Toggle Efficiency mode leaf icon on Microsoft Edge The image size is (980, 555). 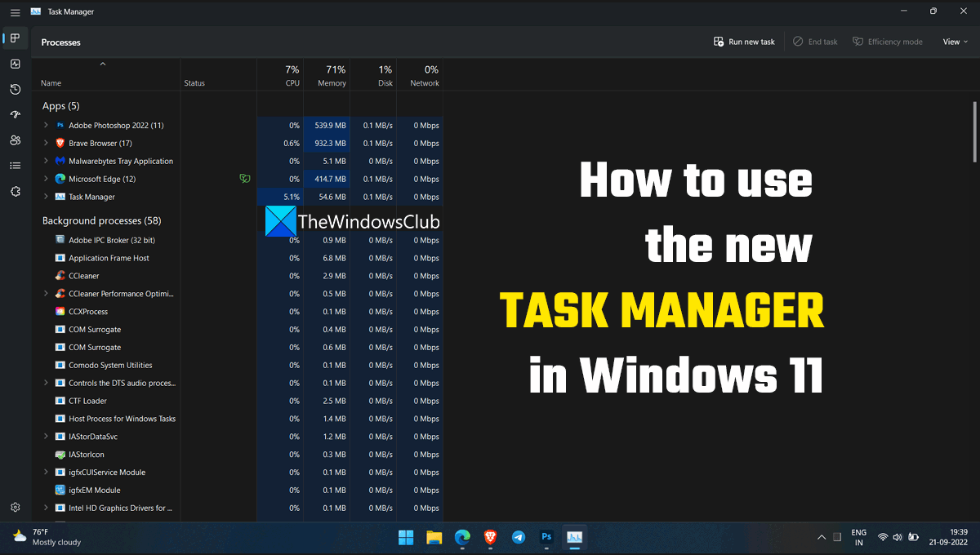coord(245,179)
